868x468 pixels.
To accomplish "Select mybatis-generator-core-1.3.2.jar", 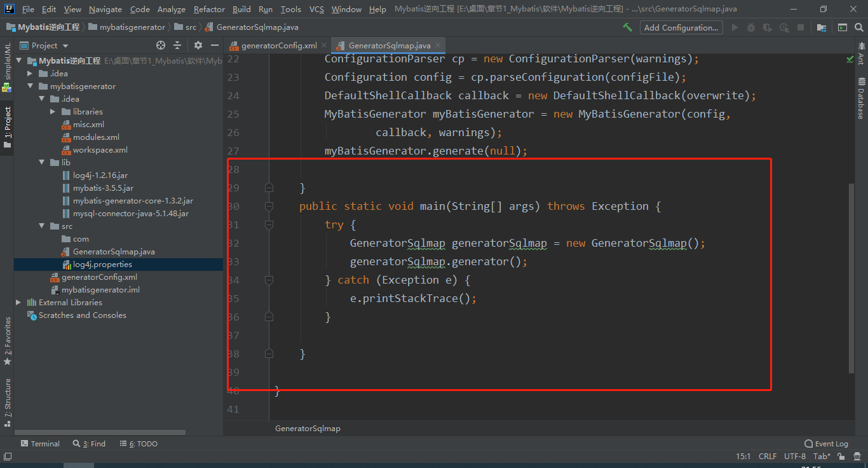I will (x=133, y=201).
